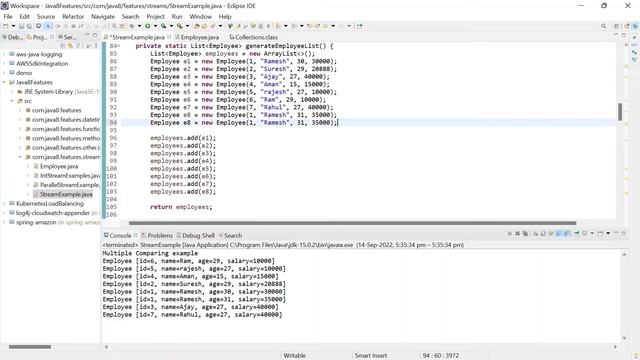Toggle Word Wrap in console toolbar
The width and height of the screenshot is (640, 360).
point(551,233)
